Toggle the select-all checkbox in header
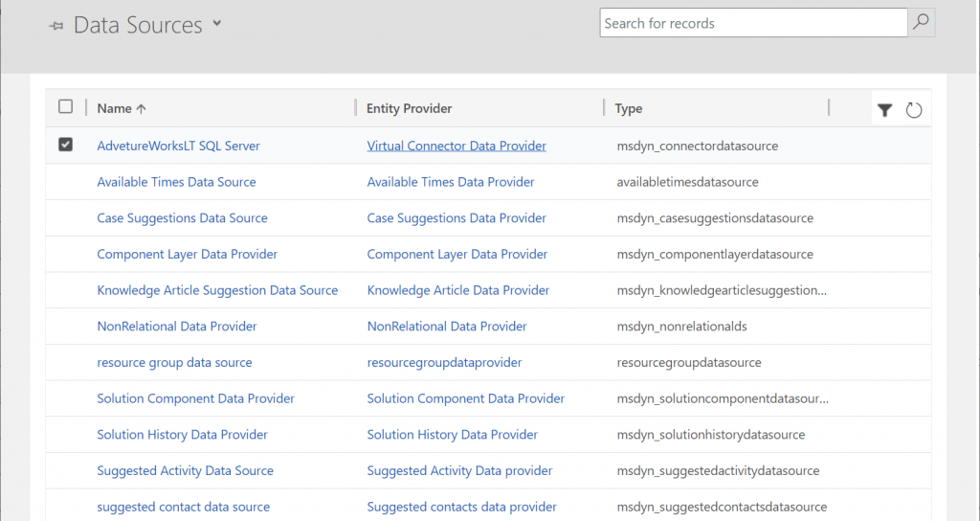The height and width of the screenshot is (521, 980). [66, 107]
